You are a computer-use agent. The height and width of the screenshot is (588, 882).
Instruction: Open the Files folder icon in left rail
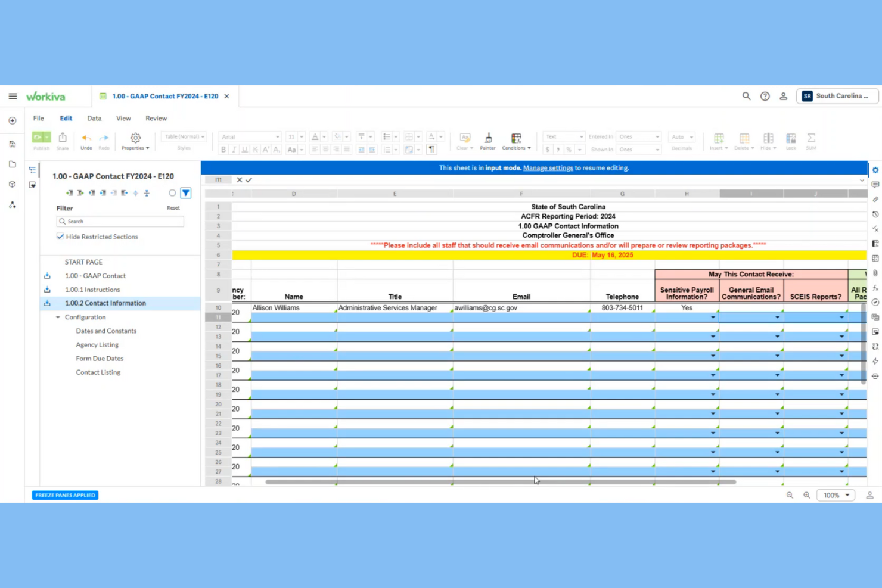click(13, 164)
